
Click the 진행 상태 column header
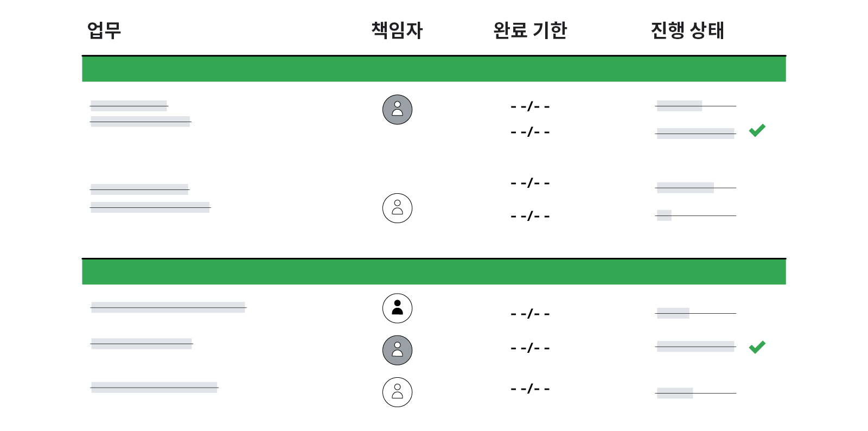point(687,30)
